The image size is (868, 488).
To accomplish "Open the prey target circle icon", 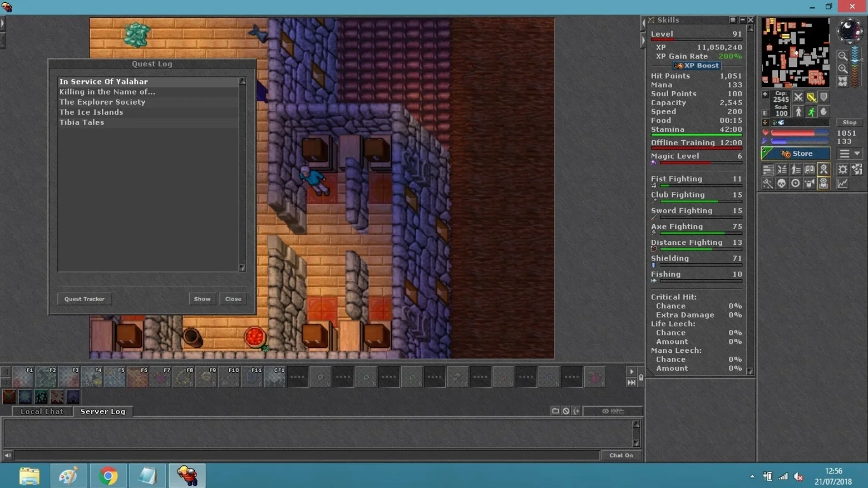I will pos(796,184).
